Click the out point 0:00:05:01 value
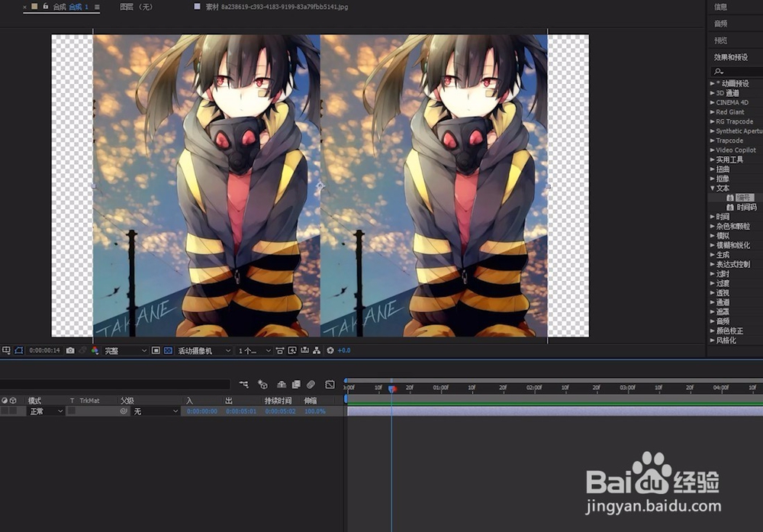Viewport: 763px width, 532px height. coord(241,411)
